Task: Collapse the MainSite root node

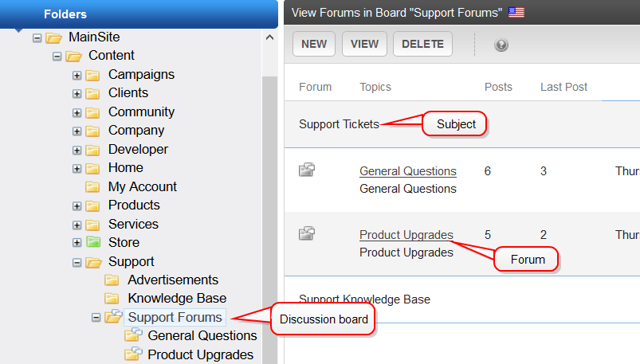Action: (x=37, y=38)
